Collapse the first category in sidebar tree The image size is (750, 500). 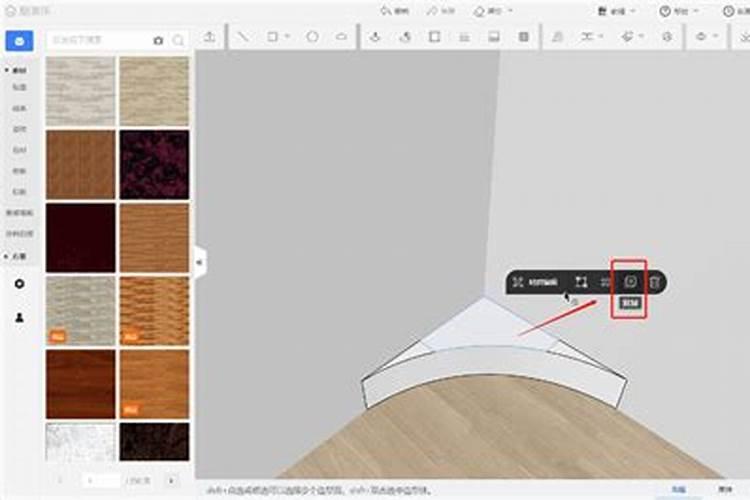tap(7, 70)
